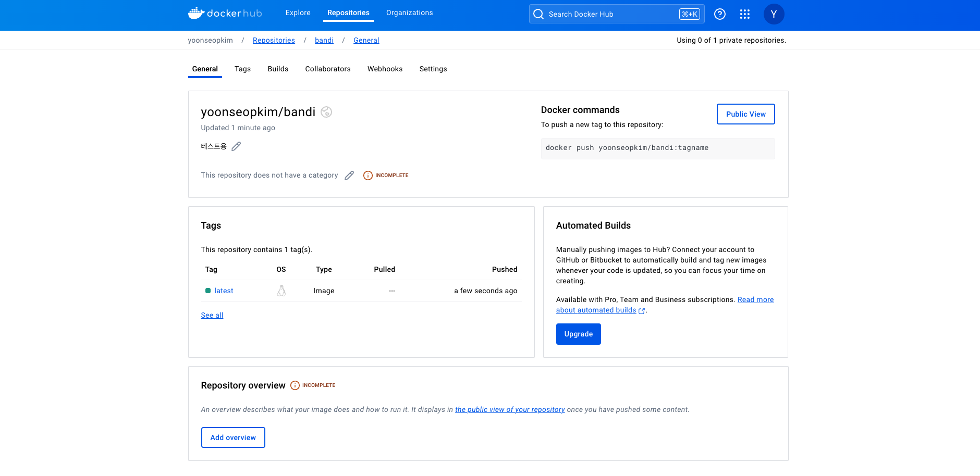Open the help question mark icon
This screenshot has height=476, width=980.
point(720,14)
